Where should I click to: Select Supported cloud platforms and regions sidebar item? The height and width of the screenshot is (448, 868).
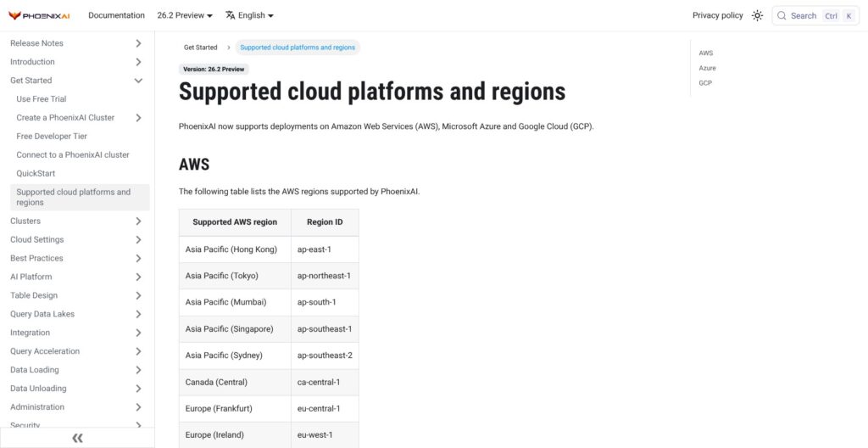[x=80, y=198]
